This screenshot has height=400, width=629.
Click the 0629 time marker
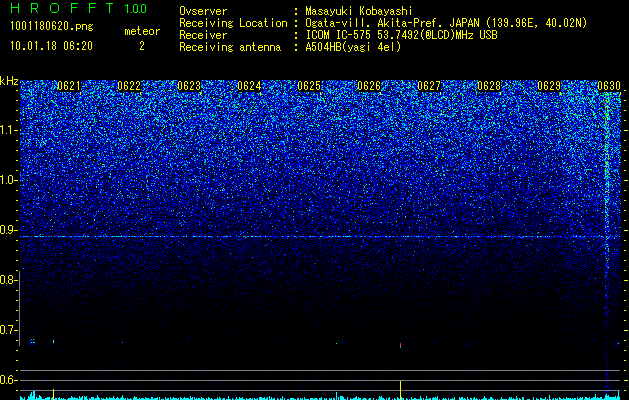tap(549, 86)
